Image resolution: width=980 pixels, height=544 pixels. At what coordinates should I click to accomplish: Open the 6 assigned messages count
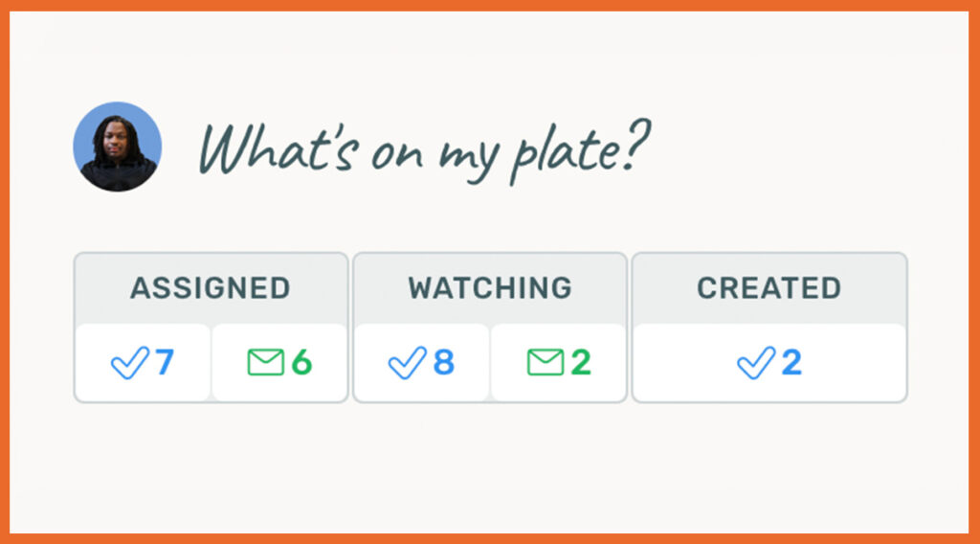[301, 363]
